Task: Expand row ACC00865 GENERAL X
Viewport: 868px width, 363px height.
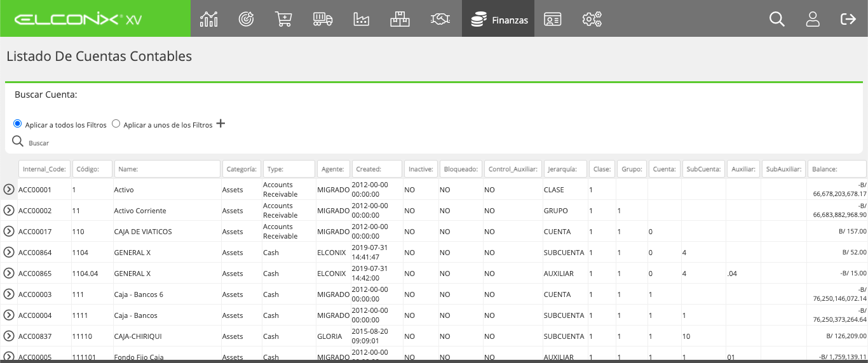Action: [9, 273]
